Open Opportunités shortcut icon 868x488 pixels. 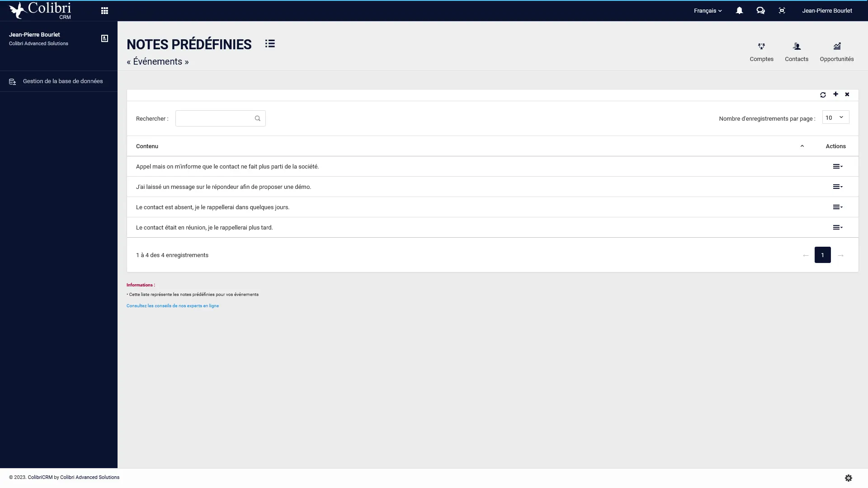(x=837, y=46)
